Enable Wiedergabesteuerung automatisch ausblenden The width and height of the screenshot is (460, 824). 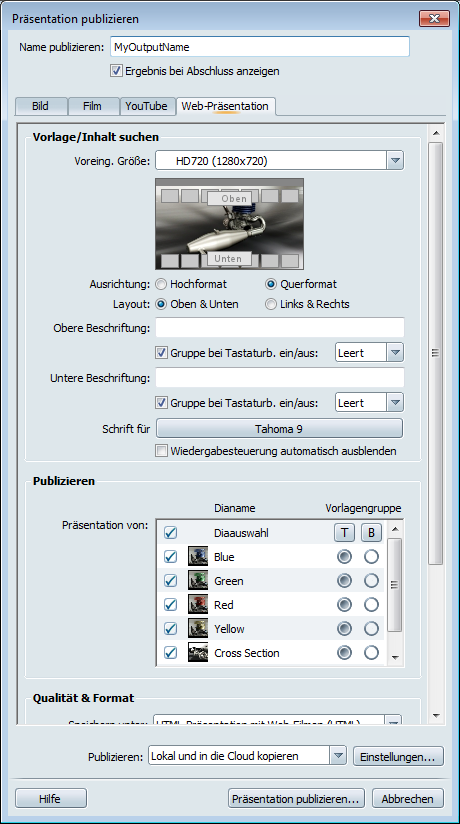[x=161, y=451]
